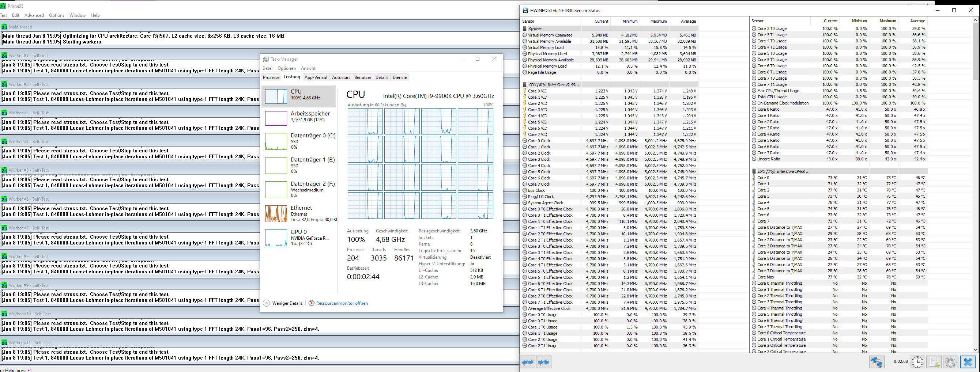
Task: Open the Prime95 Test menu
Action: click(4, 15)
